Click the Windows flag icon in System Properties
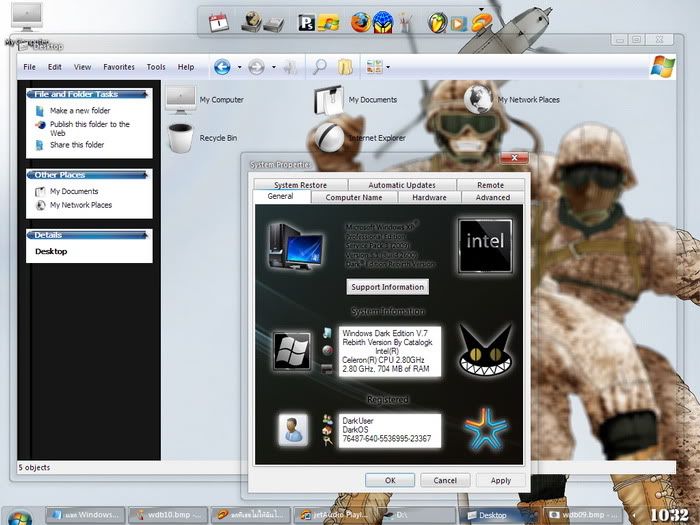700x525 pixels. pos(292,351)
